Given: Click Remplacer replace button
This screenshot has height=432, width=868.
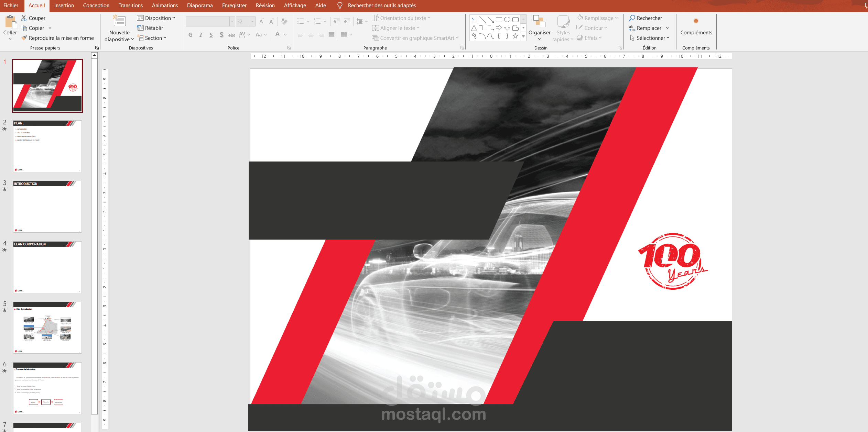Looking at the screenshot, I should pyautogui.click(x=645, y=28).
